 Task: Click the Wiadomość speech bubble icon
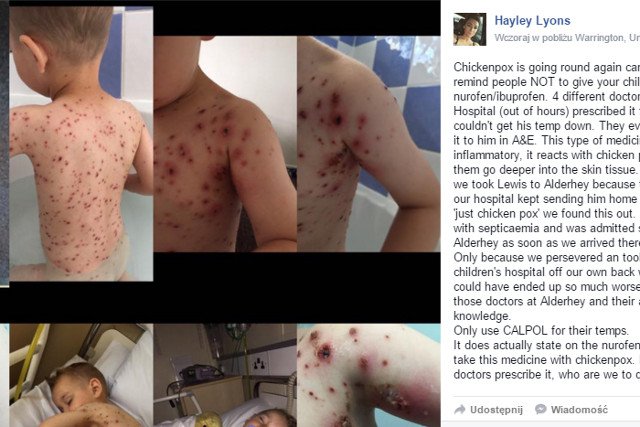coord(541,409)
